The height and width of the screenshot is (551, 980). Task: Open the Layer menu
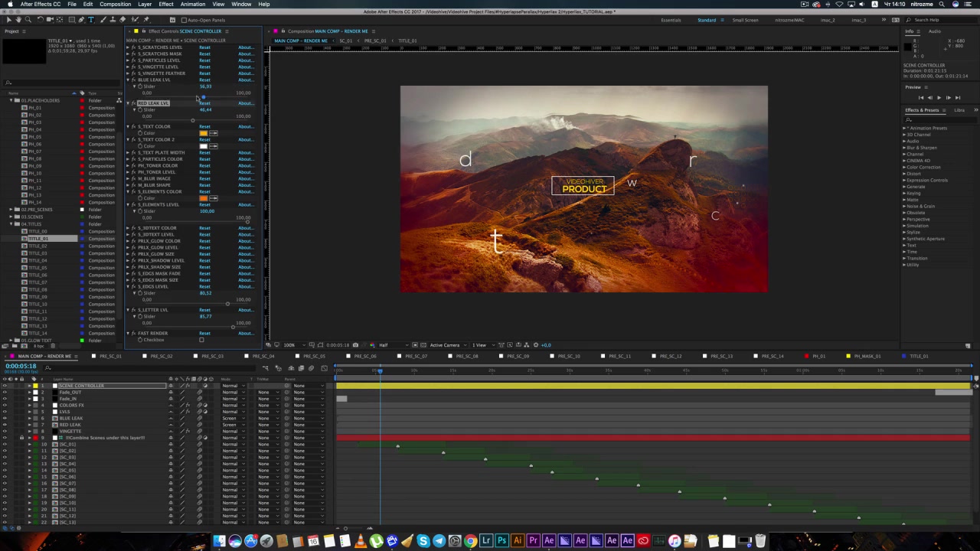(x=144, y=5)
